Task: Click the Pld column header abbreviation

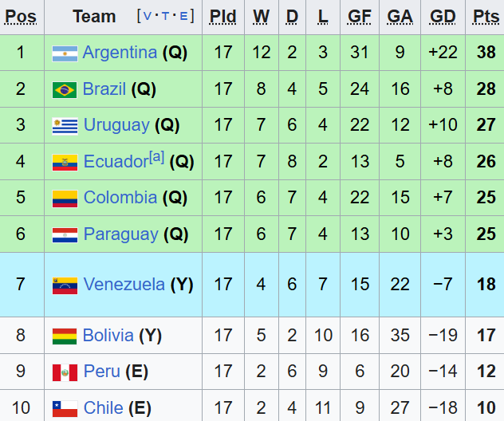Action: pyautogui.click(x=223, y=16)
